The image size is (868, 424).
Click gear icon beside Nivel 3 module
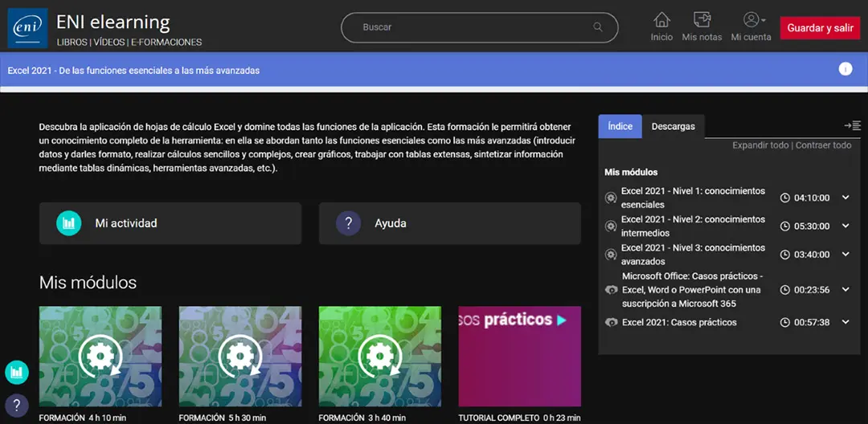pyautogui.click(x=611, y=255)
